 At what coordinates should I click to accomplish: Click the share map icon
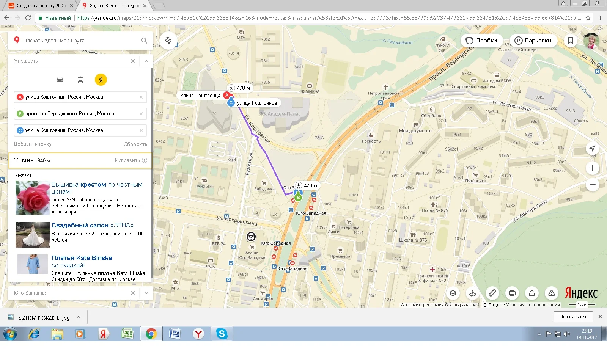pos(532,293)
